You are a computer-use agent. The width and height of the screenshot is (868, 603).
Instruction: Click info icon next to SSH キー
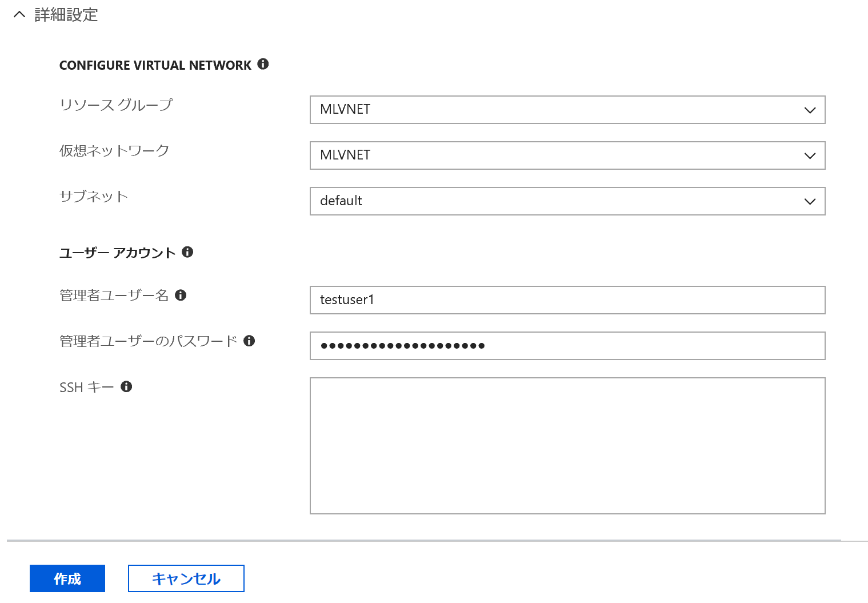coord(126,386)
